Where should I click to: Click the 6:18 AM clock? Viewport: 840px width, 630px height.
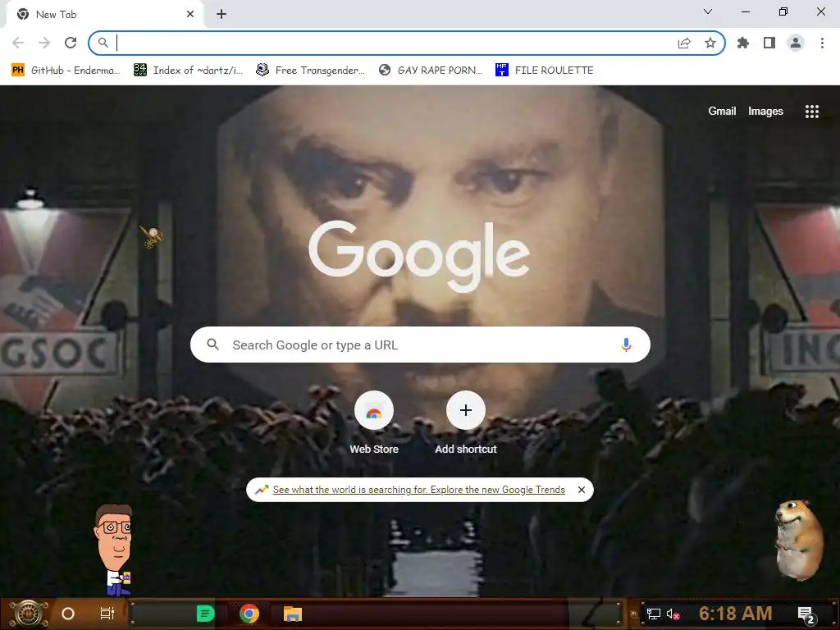[736, 614]
